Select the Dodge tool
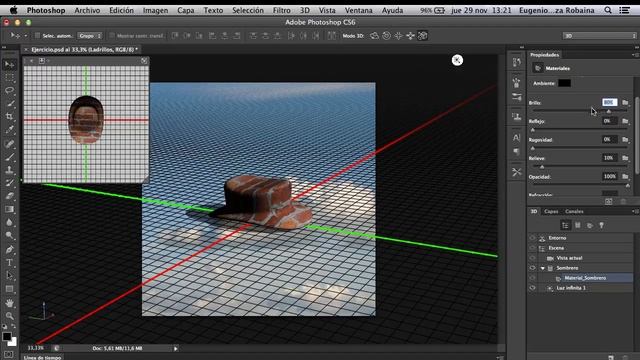The width and height of the screenshot is (640, 360). click(x=9, y=236)
